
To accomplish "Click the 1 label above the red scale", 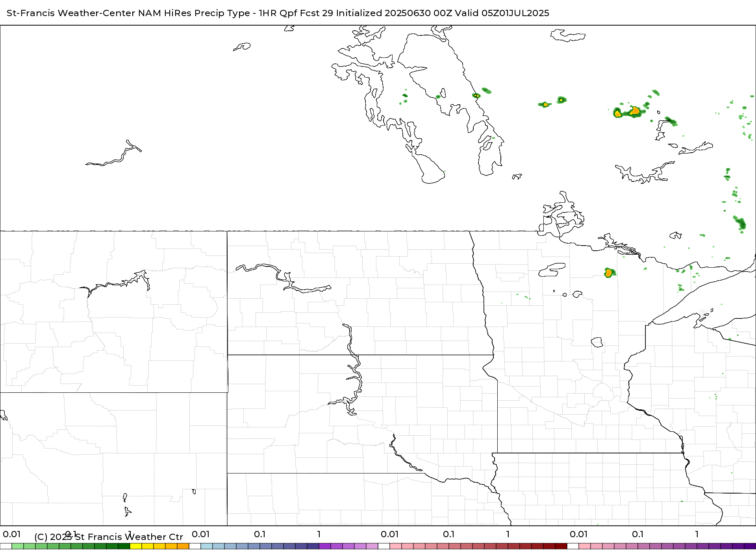I will tap(508, 534).
